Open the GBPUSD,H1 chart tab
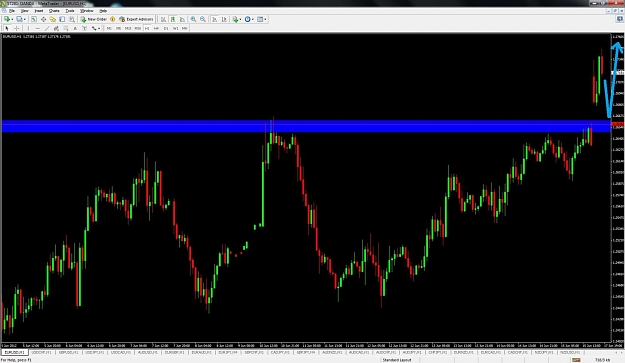 click(68, 353)
